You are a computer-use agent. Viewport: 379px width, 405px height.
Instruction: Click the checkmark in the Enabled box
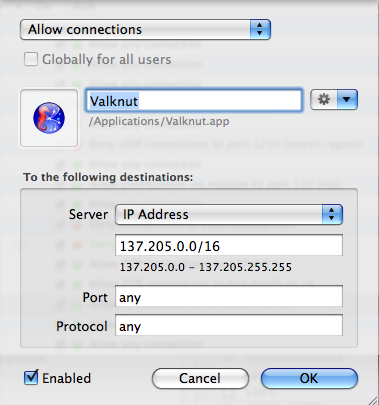point(31,377)
